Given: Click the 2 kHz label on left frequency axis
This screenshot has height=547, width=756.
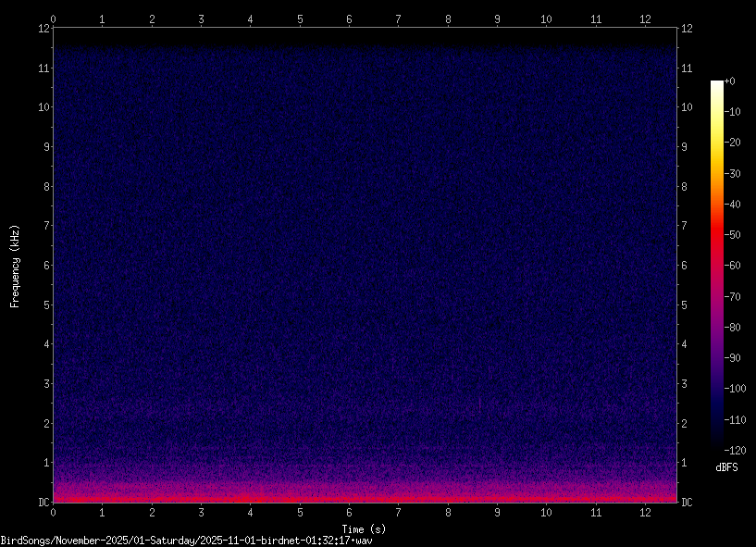Looking at the screenshot, I should 42,424.
